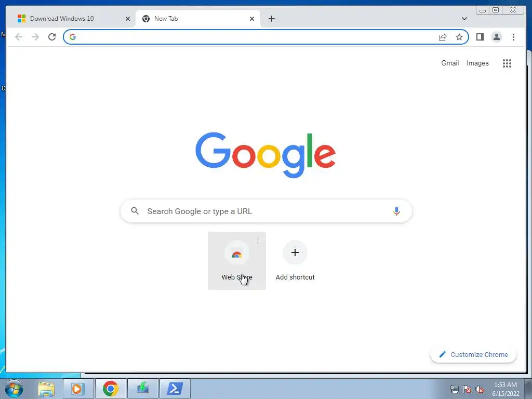
Task: Open the Images link
Action: tap(477, 63)
